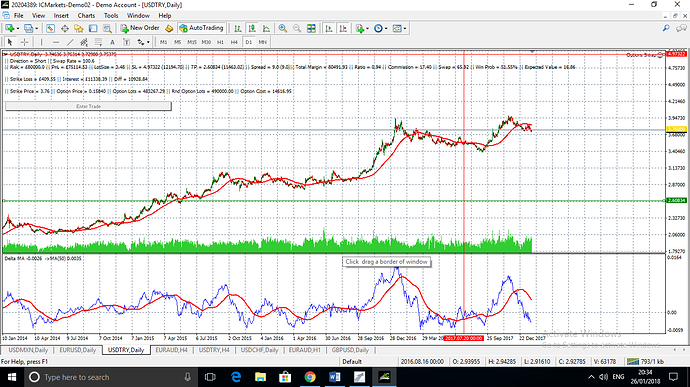Image resolution: width=690 pixels, height=387 pixels.
Task: Switch to the GBPUSD,Daily chart tab
Action: 350,350
